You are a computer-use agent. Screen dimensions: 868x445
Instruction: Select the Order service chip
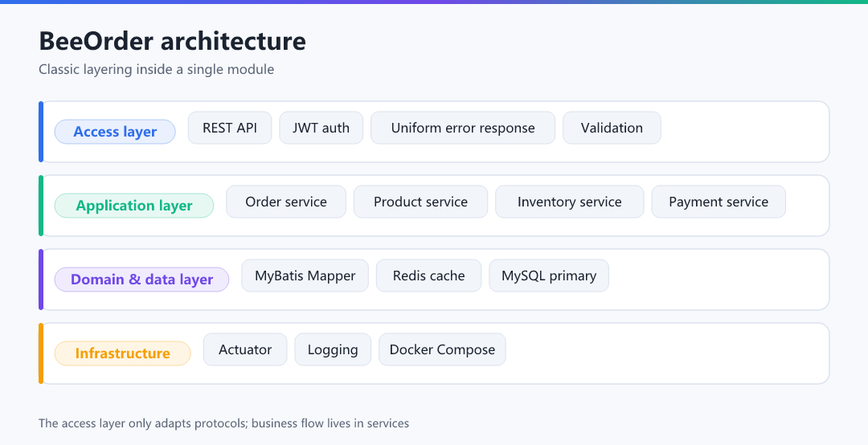(x=286, y=202)
